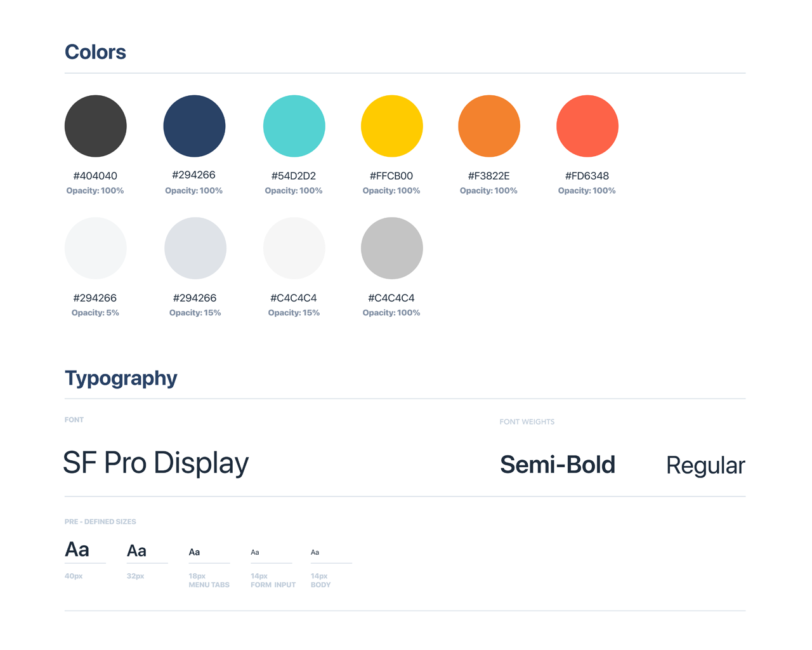Pick the turquoise #54D2D2 color circle
Viewport: 812px width, 650px height.
pos(294,126)
